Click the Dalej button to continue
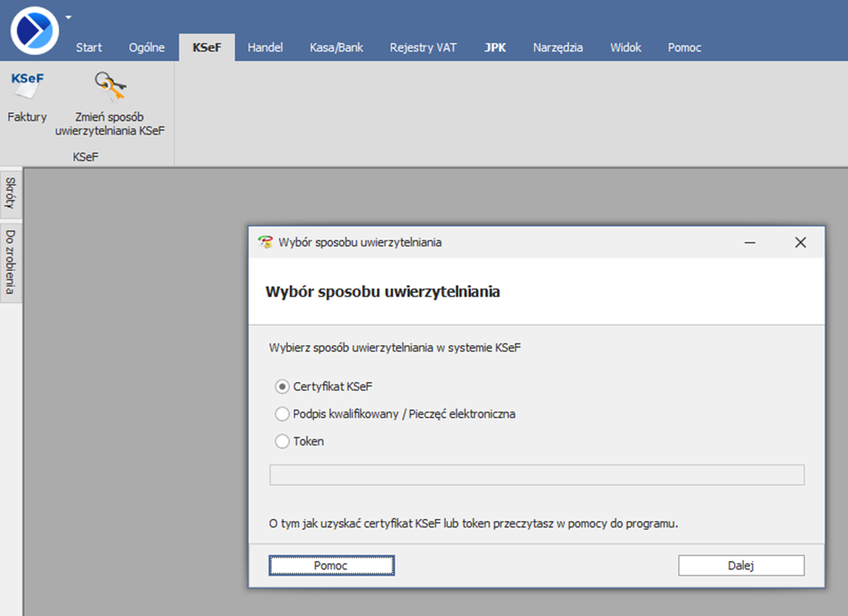The width and height of the screenshot is (848, 616). 740,566
